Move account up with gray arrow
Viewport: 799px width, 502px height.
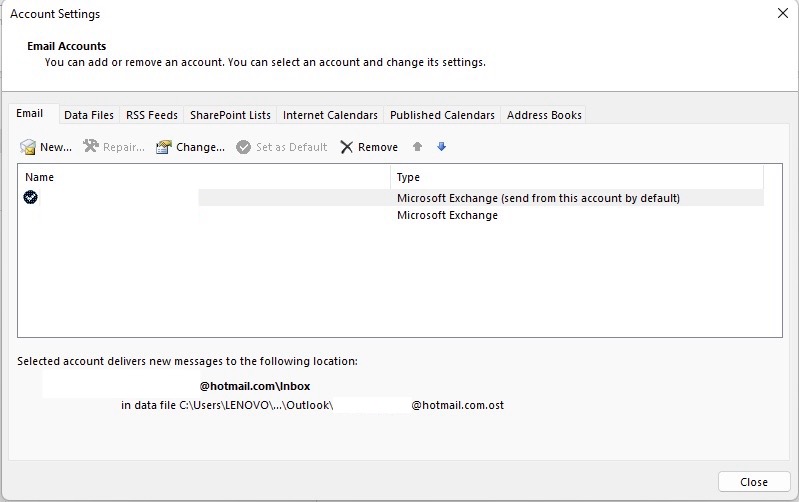[x=417, y=147]
